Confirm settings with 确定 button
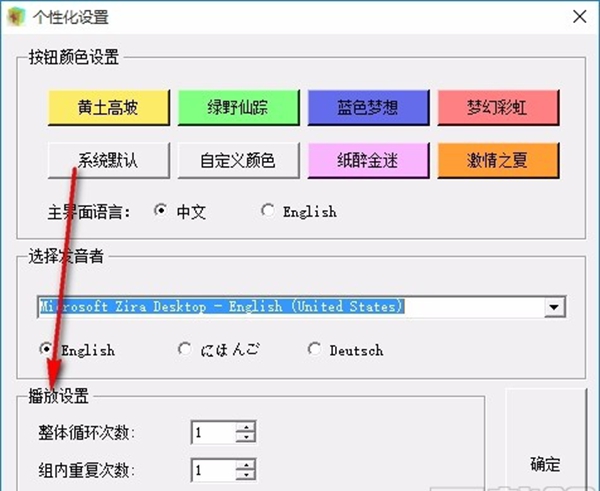600x491 pixels. (545, 440)
